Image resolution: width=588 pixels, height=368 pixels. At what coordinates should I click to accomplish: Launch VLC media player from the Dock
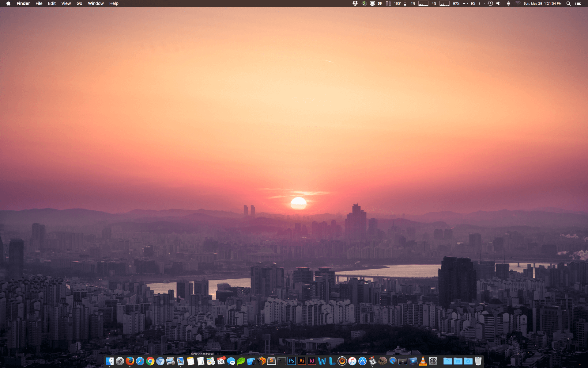423,361
